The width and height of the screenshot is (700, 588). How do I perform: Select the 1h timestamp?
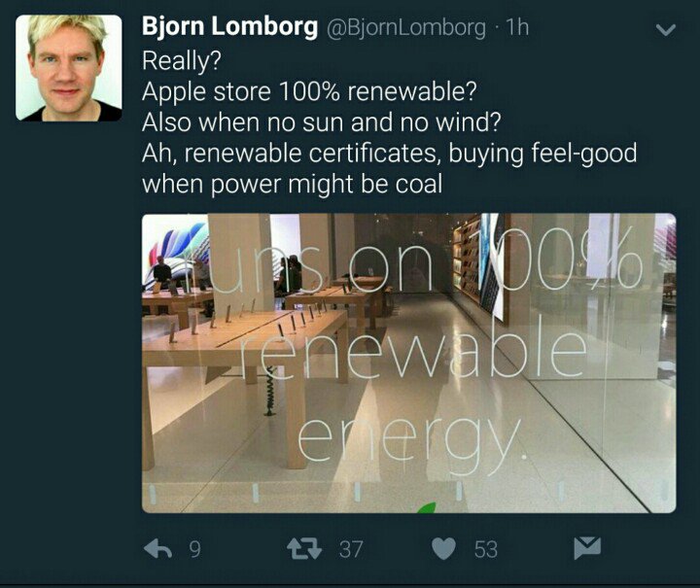tap(517, 27)
